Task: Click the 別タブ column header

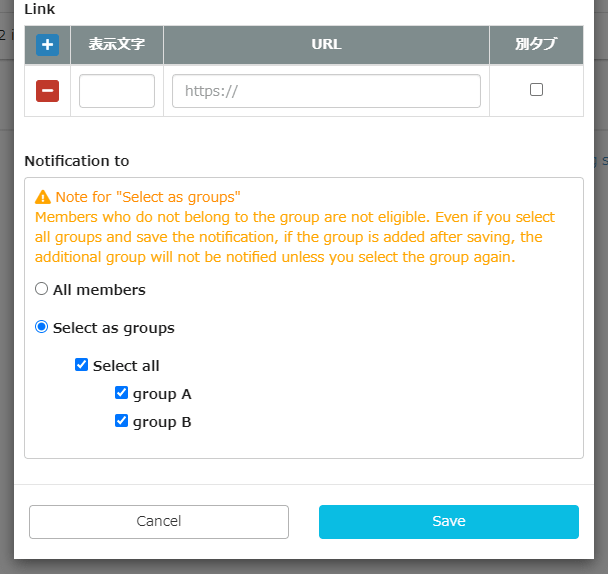Action: pos(536,45)
